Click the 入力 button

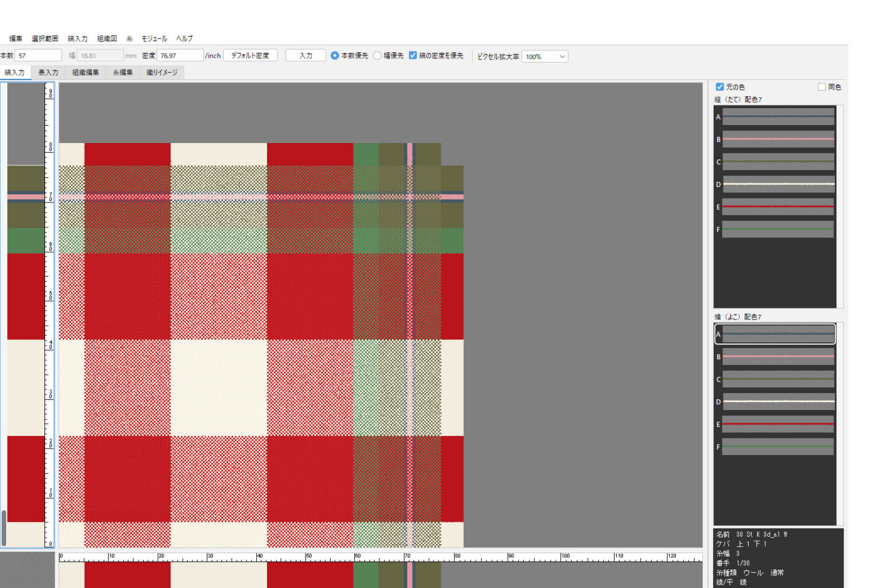click(x=306, y=55)
